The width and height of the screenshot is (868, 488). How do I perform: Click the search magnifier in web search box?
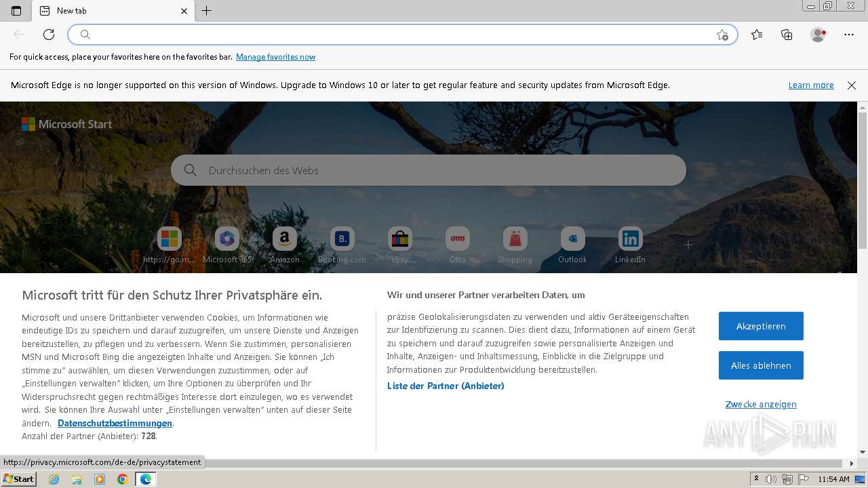pos(191,170)
